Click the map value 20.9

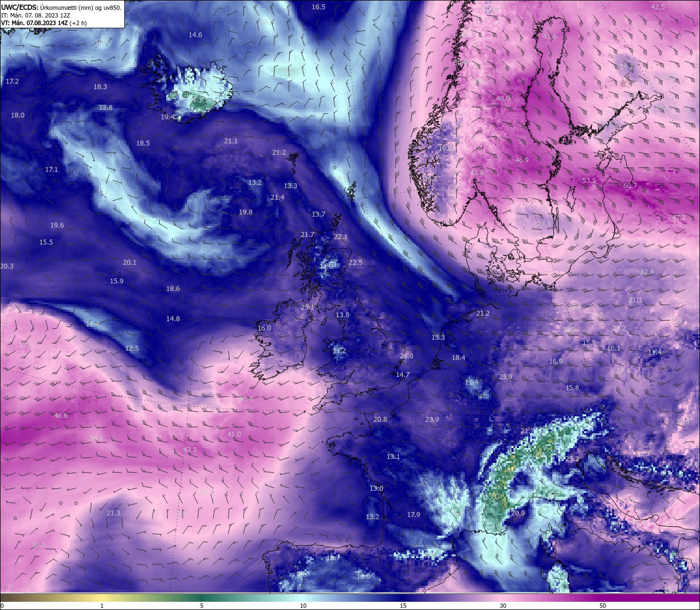pos(518,513)
